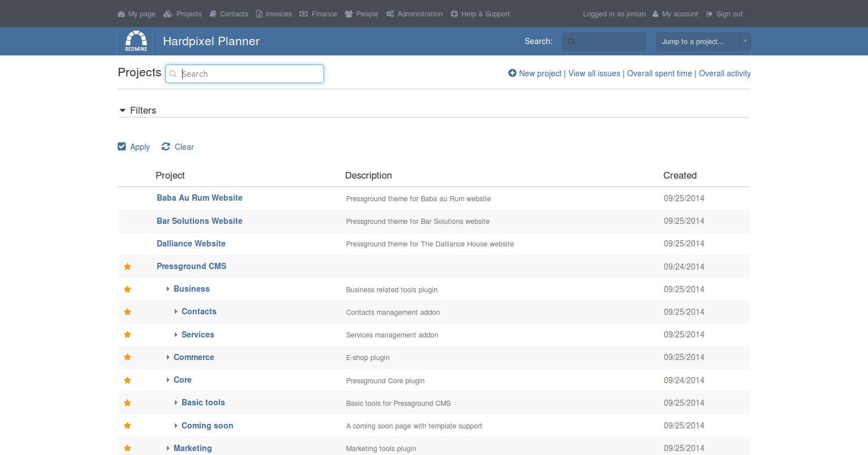Open the Invoices menu item
The image size is (868, 455).
point(279,14)
